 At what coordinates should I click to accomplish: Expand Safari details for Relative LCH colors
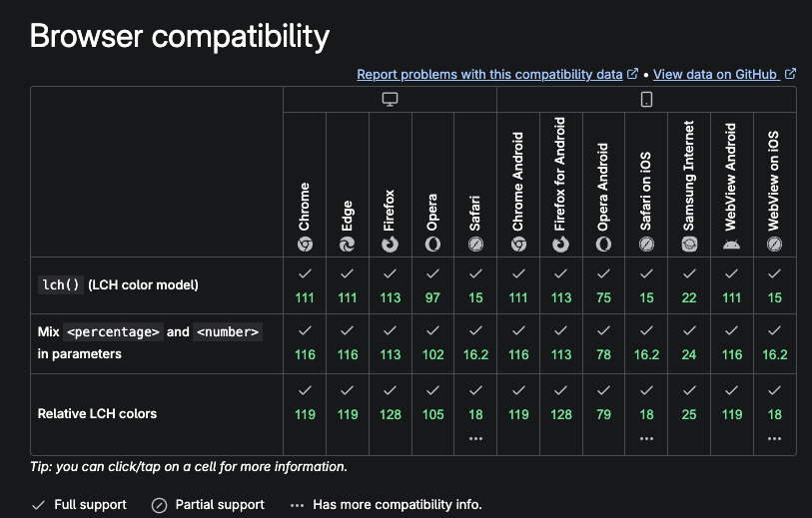pyautogui.click(x=475, y=438)
